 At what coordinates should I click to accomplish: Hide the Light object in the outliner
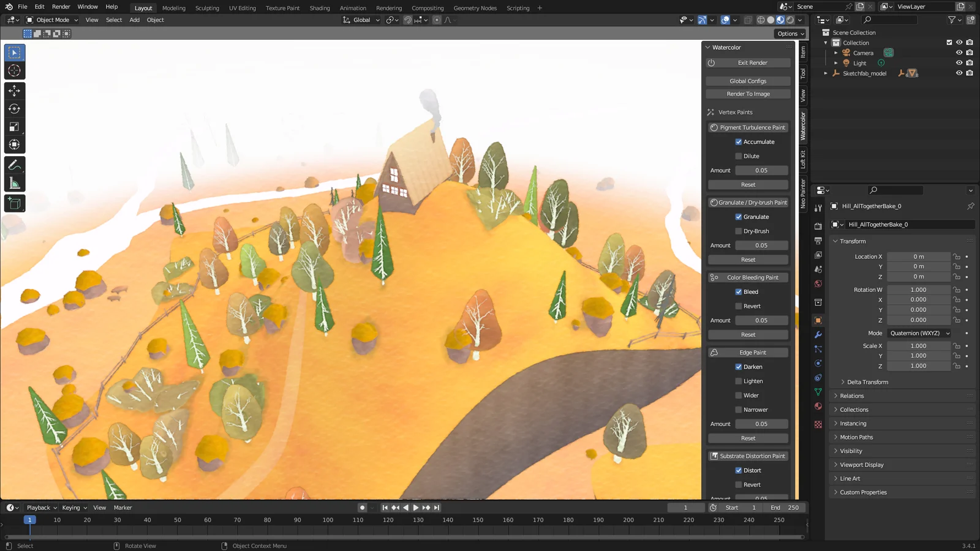pyautogui.click(x=959, y=62)
